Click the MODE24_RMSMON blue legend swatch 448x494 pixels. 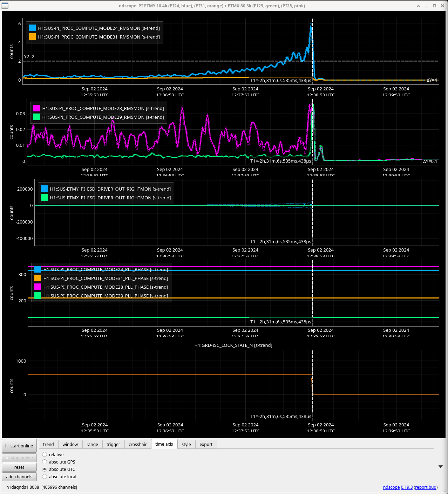[x=32, y=28]
